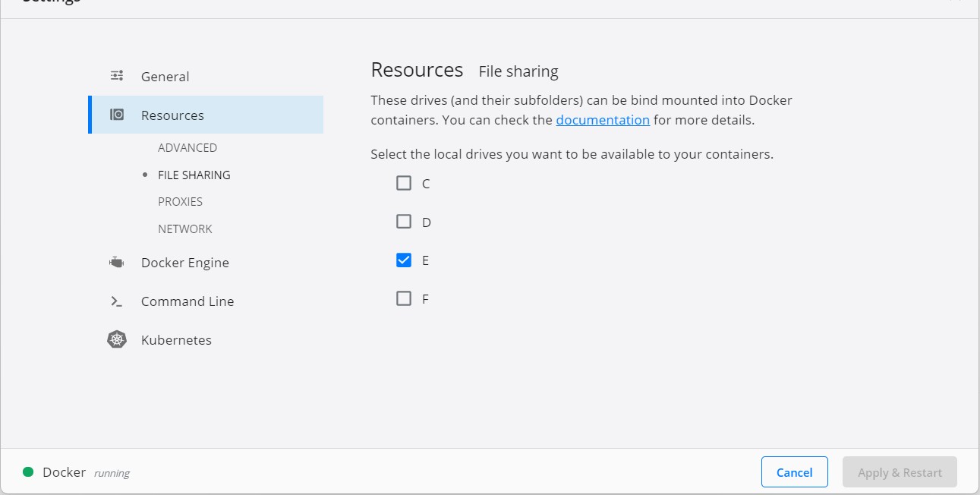The height and width of the screenshot is (495, 980).
Task: Uncheck the drive E checkbox
Action: tap(404, 260)
